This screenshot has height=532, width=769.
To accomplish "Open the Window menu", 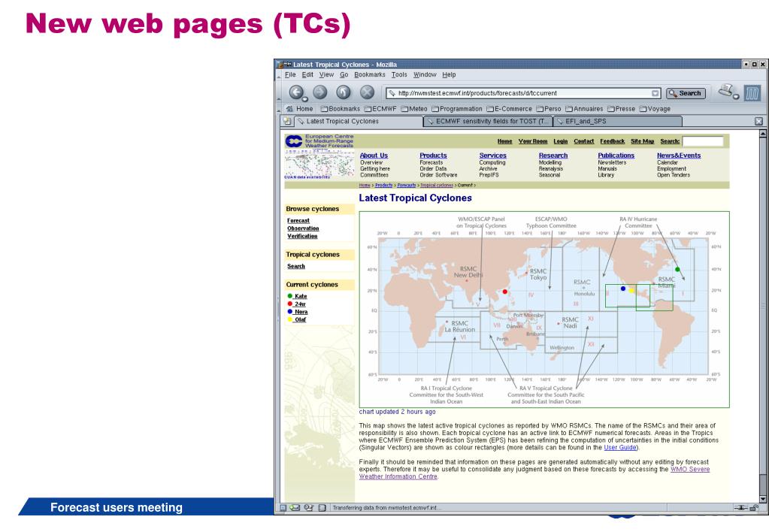I will [x=425, y=74].
